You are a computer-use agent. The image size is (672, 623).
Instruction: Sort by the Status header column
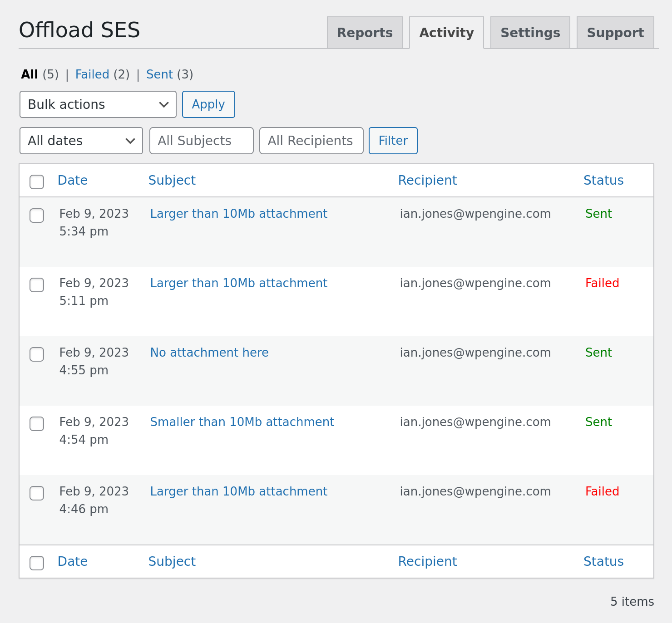(x=603, y=180)
